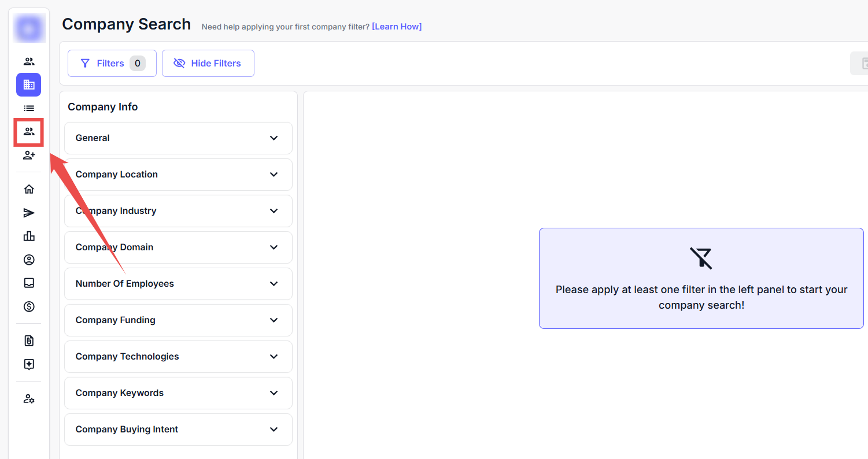
Task: Toggle the Hide Filters button
Action: (x=208, y=63)
